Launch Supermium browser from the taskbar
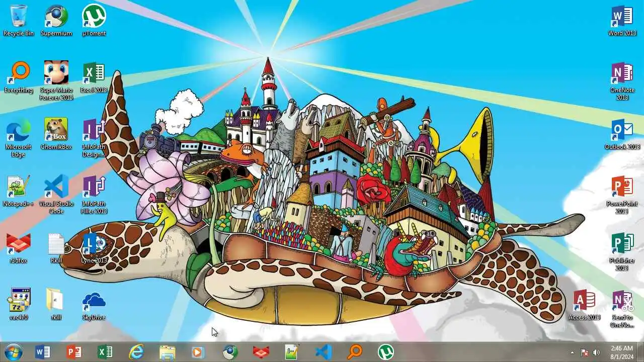Screen dimensions: 644x362 (230, 352)
